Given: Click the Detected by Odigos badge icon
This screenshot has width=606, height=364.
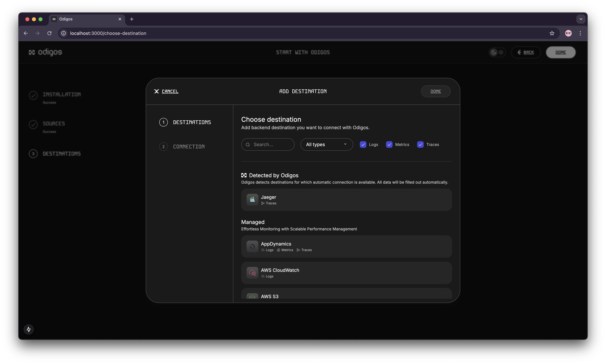Looking at the screenshot, I should pos(244,175).
